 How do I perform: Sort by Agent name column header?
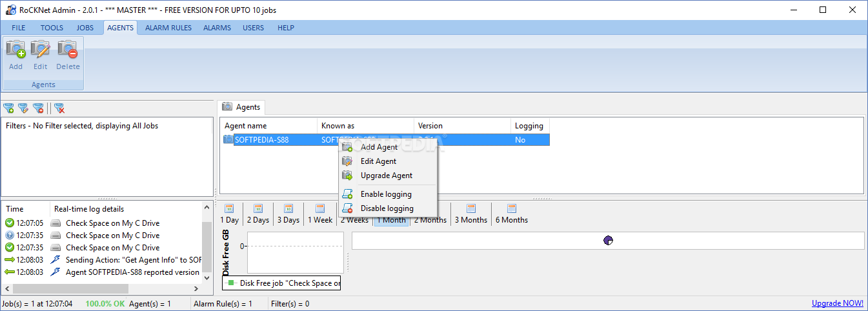(x=268, y=126)
